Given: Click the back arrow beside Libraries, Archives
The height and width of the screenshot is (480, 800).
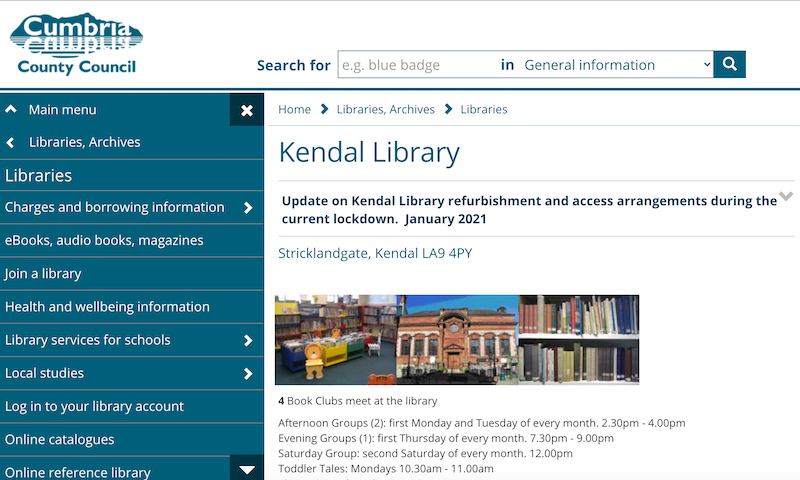Looking at the screenshot, I should point(11,142).
